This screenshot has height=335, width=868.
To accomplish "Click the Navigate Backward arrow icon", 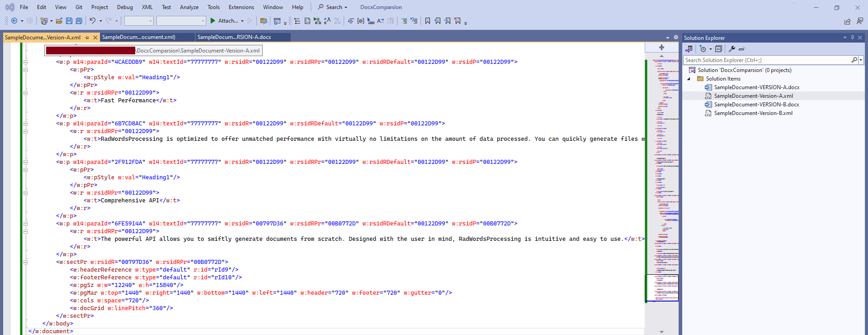I will pyautogui.click(x=14, y=21).
